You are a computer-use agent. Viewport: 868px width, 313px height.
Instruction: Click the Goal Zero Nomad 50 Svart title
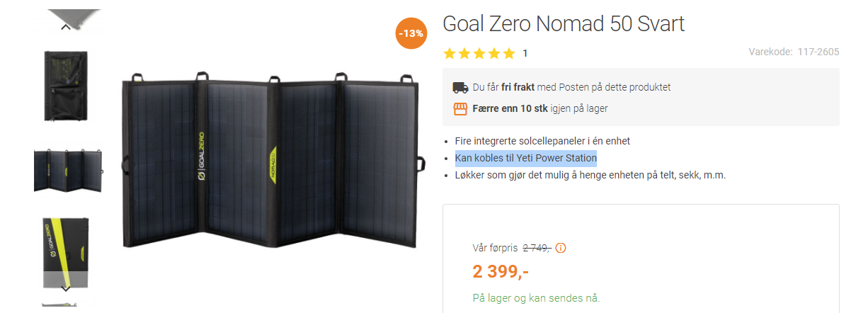click(x=564, y=24)
